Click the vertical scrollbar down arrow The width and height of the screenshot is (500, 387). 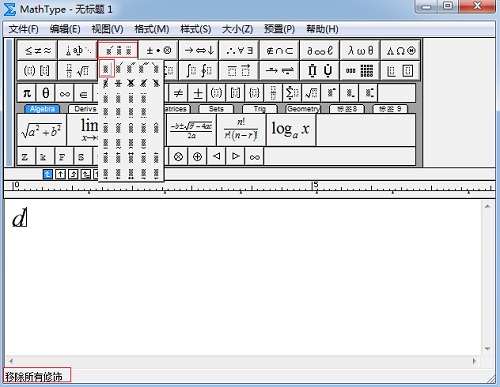487,349
